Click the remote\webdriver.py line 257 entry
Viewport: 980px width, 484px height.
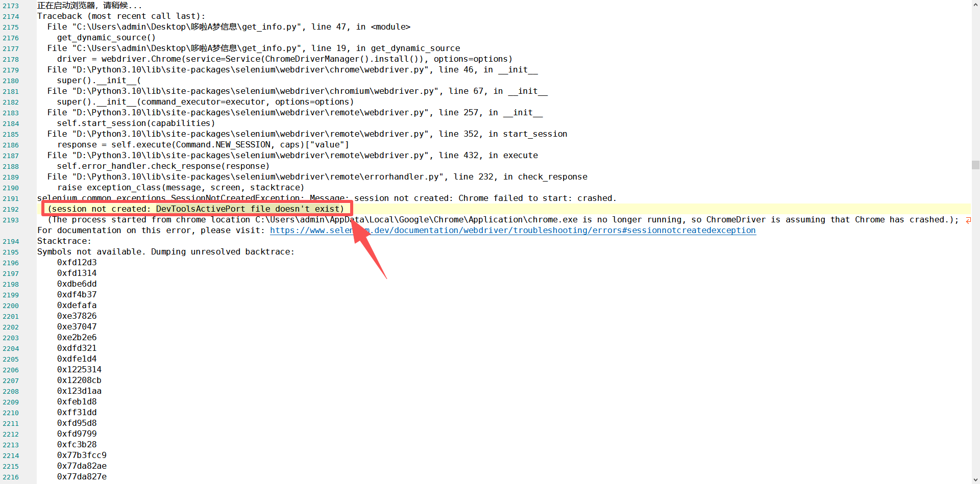coord(295,113)
